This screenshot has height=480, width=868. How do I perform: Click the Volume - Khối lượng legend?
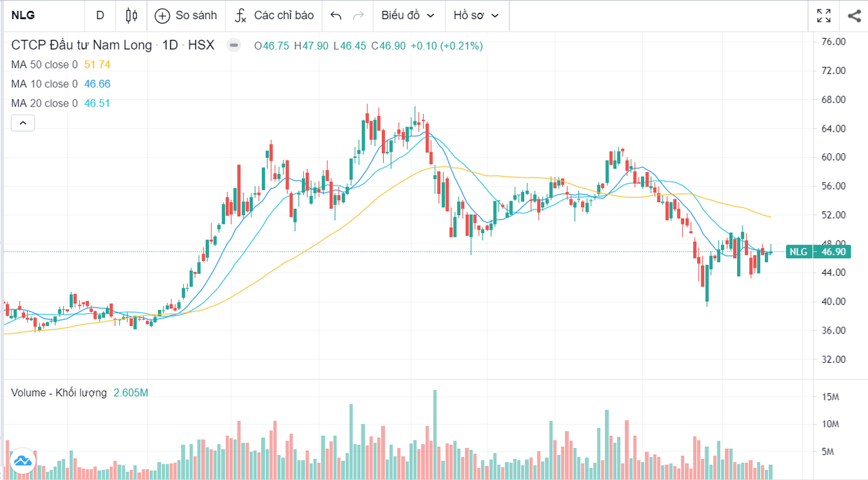tap(59, 393)
